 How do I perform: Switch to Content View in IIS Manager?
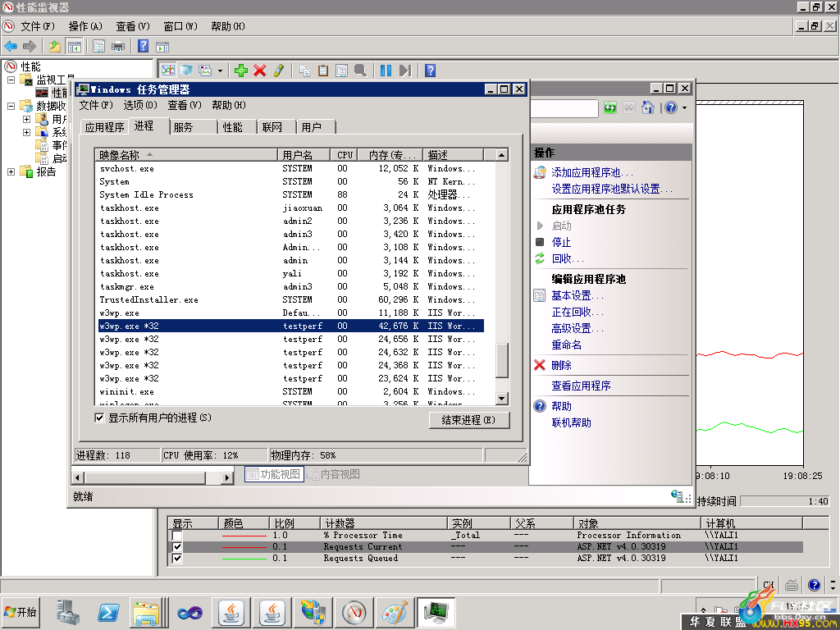[x=333, y=474]
